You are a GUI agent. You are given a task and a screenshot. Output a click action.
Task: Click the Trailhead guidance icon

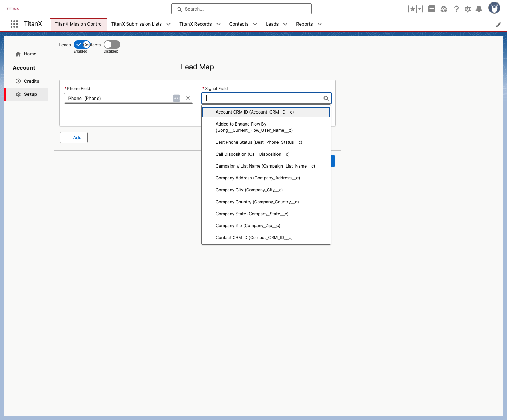(x=444, y=9)
